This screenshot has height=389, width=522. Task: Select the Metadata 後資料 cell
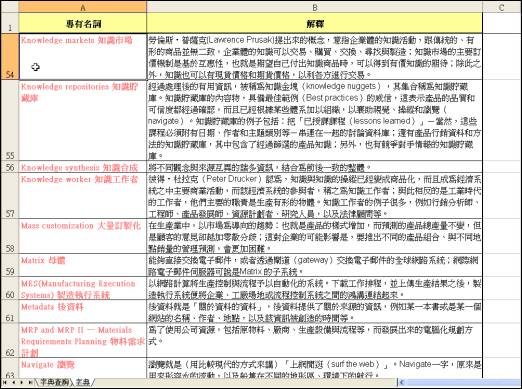coord(83,311)
